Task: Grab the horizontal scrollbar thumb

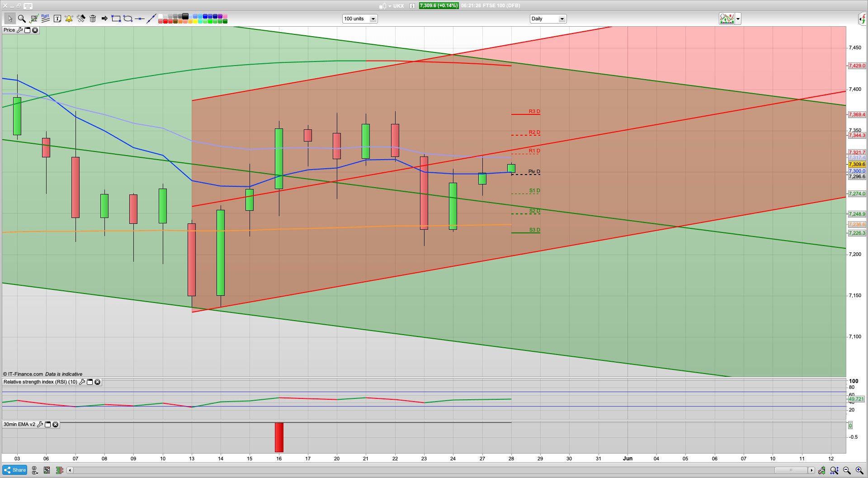Action: 791,470
